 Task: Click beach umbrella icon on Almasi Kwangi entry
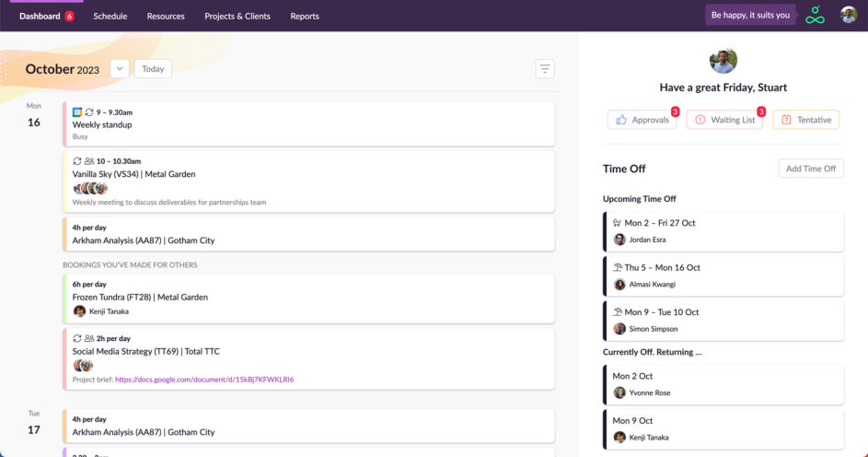click(x=617, y=267)
